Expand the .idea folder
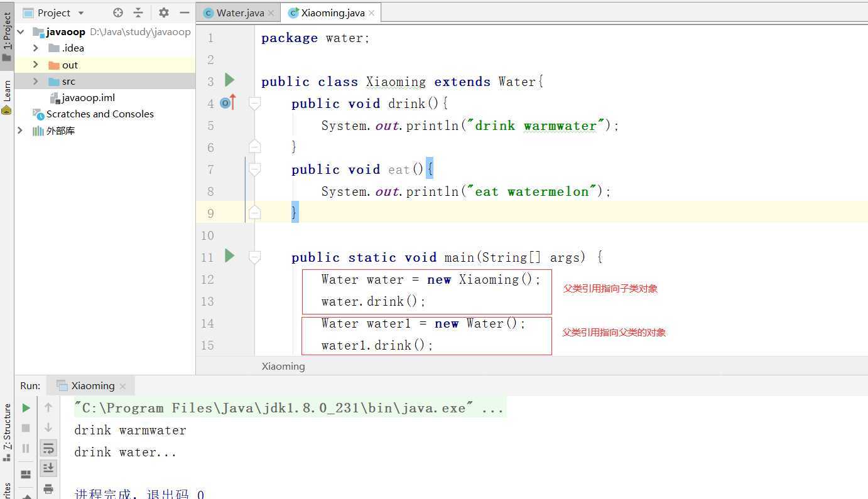The height and width of the screenshot is (499, 868). point(36,48)
